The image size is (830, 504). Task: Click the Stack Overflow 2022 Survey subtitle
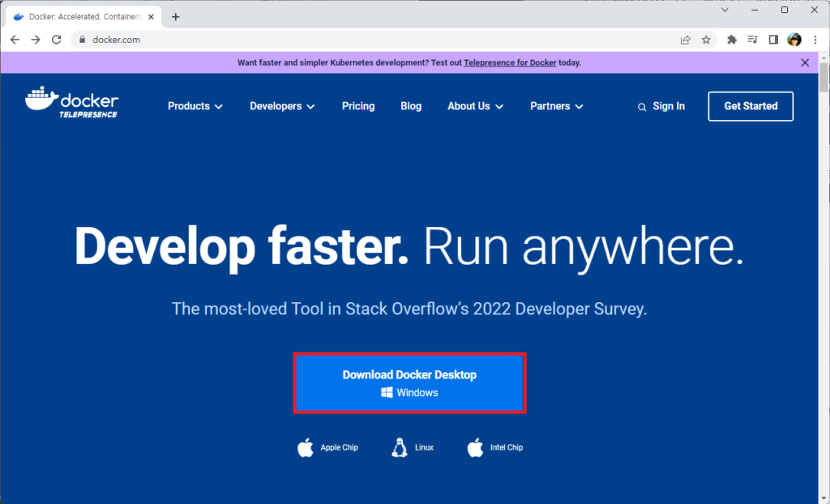click(409, 309)
